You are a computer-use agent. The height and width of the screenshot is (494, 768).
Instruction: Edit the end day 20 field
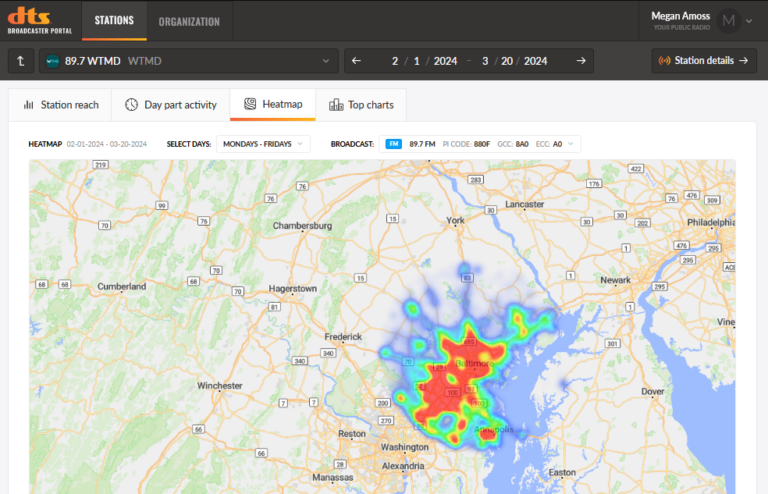(507, 61)
